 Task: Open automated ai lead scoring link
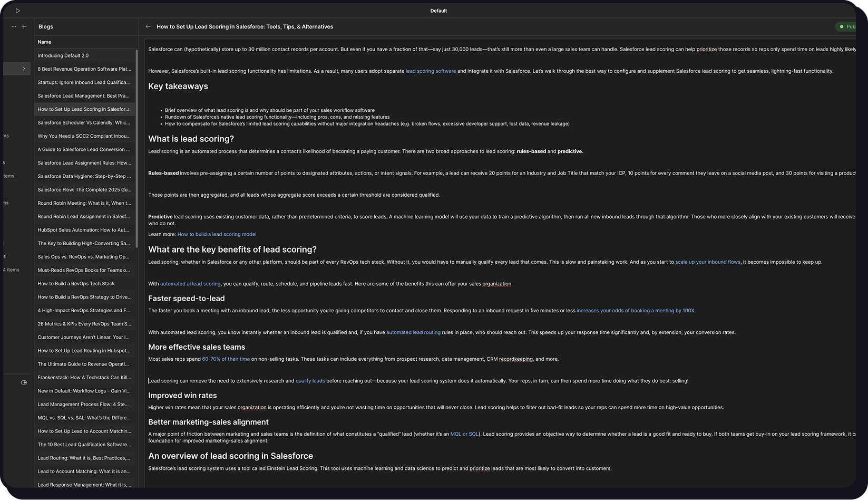tap(190, 284)
